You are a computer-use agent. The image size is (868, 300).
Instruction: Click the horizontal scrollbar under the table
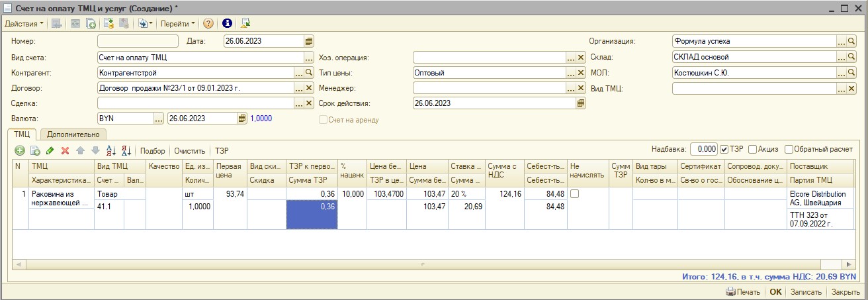tap(434, 264)
